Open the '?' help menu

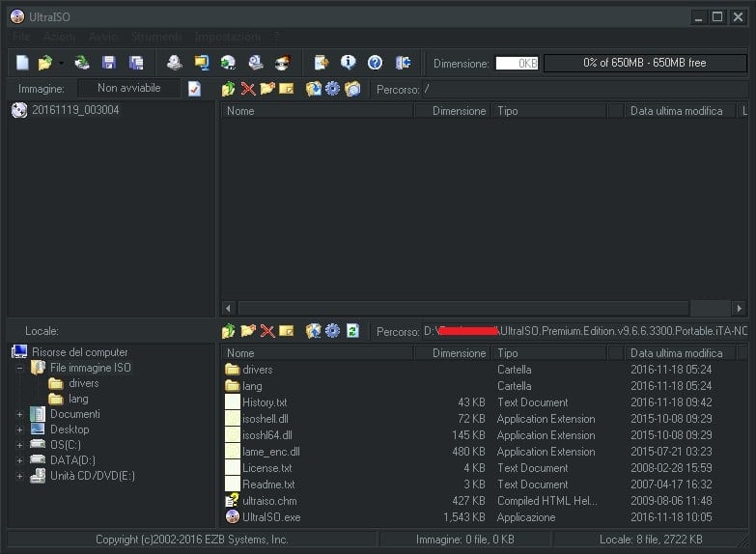tap(277, 37)
